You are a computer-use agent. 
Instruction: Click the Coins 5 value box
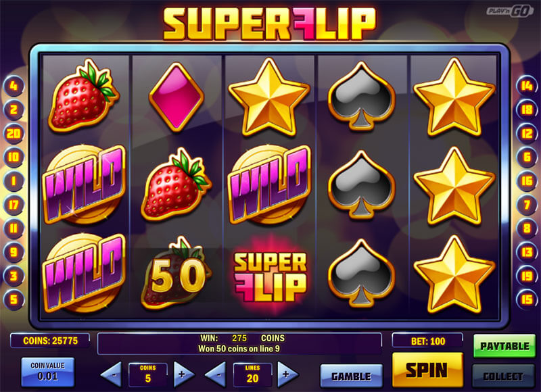[147, 374]
